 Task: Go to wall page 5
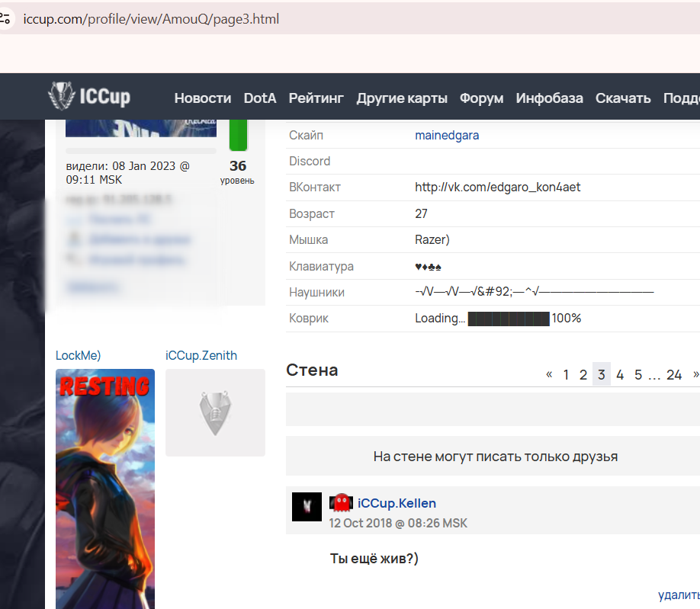click(638, 374)
